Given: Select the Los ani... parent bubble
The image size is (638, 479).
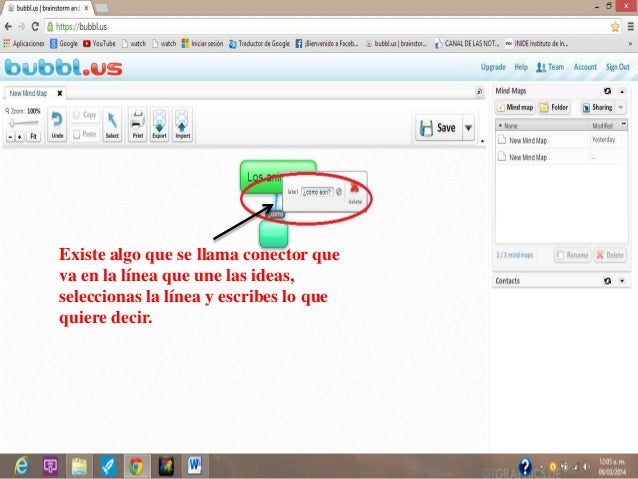Looking at the screenshot, I should coord(261,177).
